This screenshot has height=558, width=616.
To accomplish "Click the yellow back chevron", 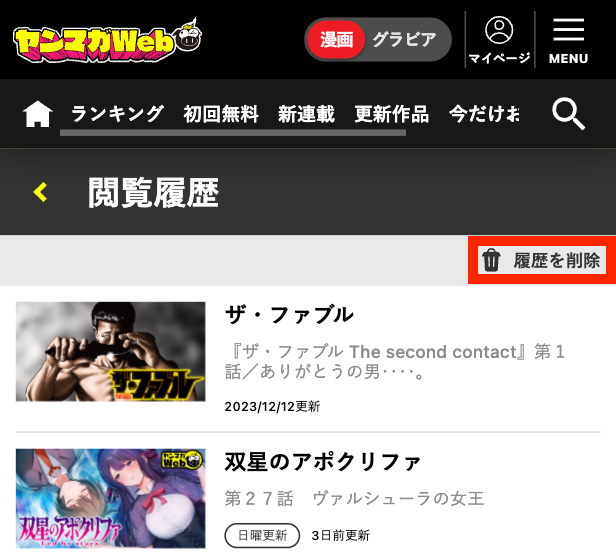I will pyautogui.click(x=40, y=192).
